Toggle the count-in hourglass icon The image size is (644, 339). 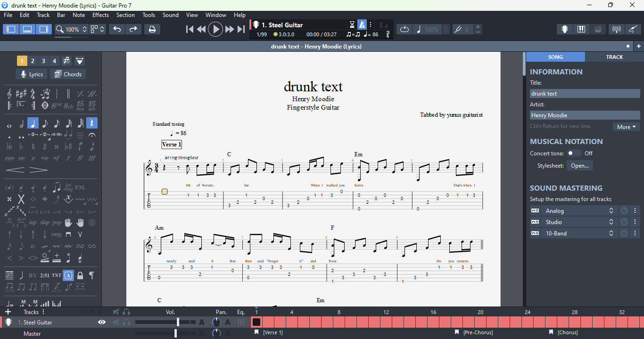[352, 25]
